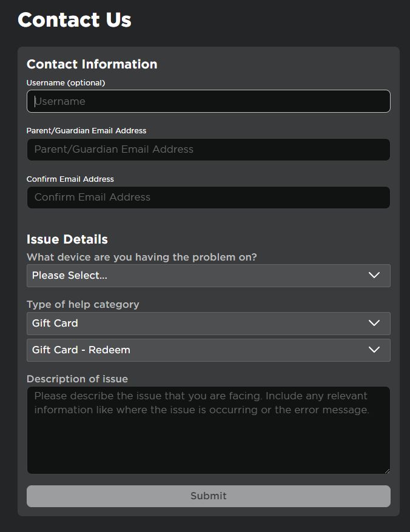Image resolution: width=410 pixels, height=532 pixels.
Task: Click into the Parent/Guardian Email Address field
Action: (208, 149)
